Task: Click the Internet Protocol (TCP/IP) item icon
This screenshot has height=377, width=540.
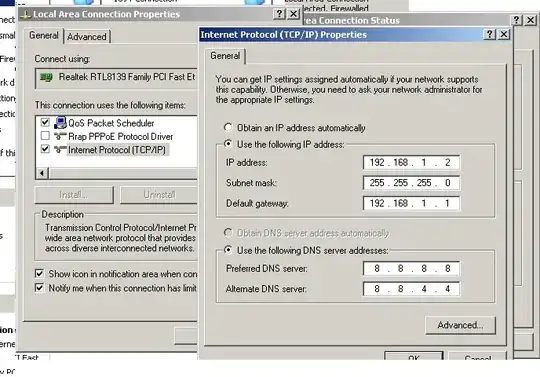Action: coord(60,150)
